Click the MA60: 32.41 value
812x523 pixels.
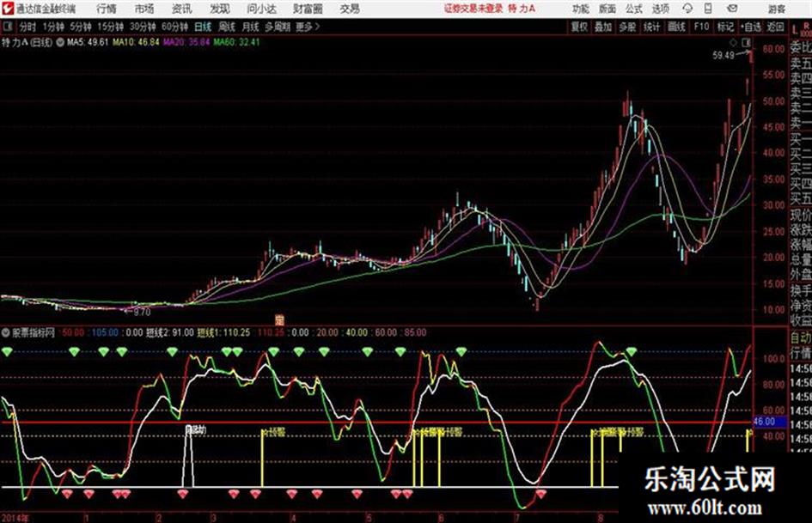236,42
